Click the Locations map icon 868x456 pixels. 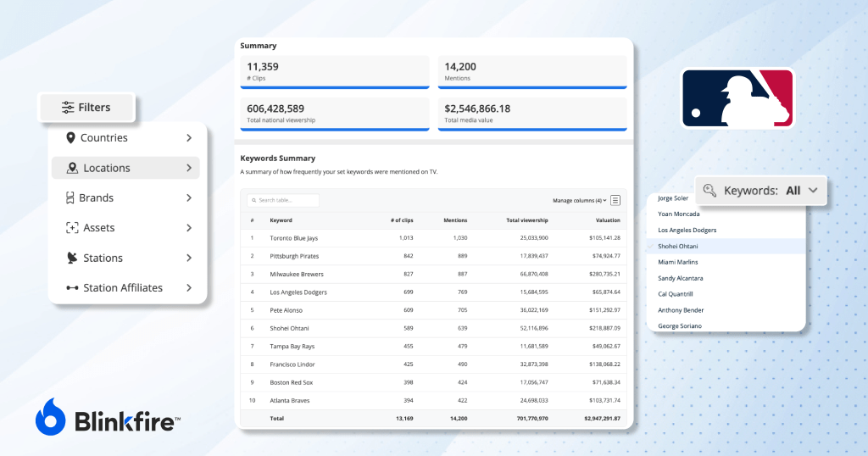(72, 168)
